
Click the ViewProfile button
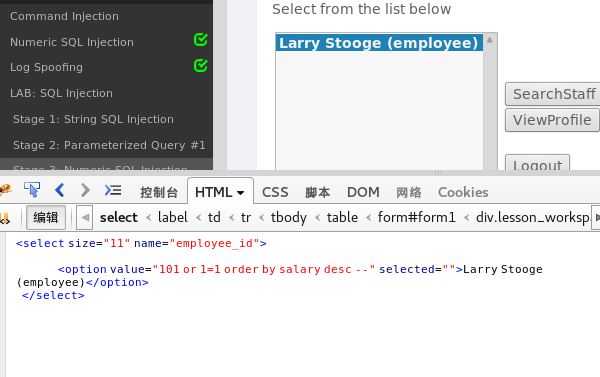(552, 120)
